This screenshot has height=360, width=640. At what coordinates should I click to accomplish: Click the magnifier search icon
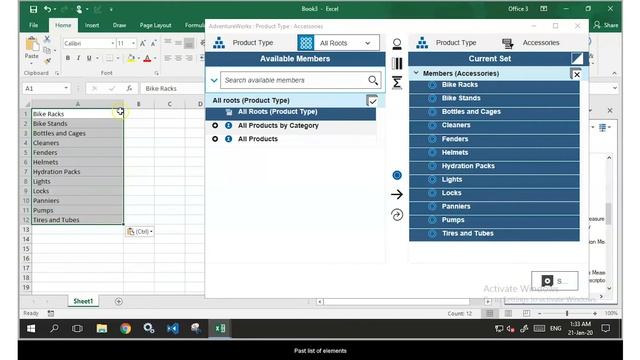tap(373, 80)
